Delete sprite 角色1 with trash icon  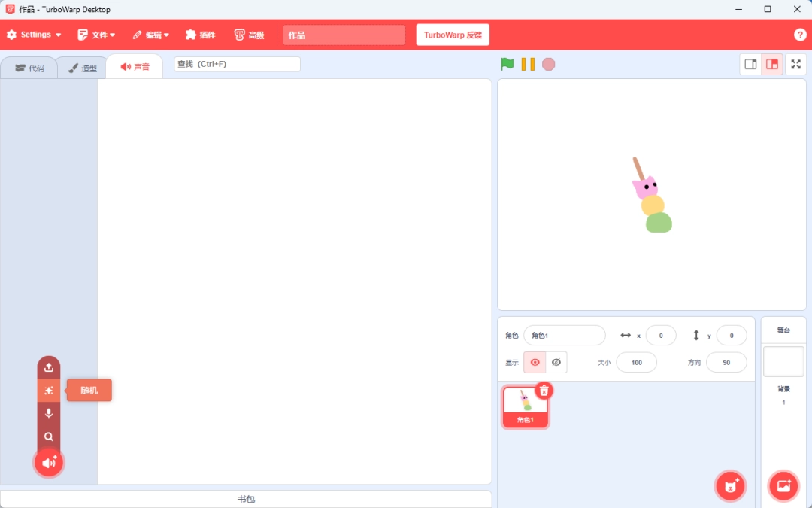coord(544,390)
